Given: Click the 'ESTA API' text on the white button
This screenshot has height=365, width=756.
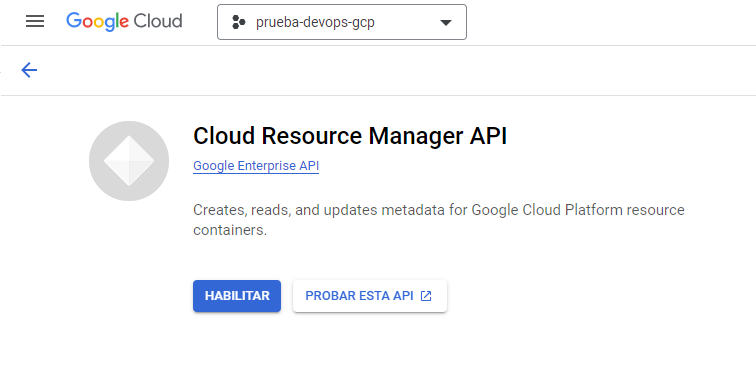Looking at the screenshot, I should 386,296.
